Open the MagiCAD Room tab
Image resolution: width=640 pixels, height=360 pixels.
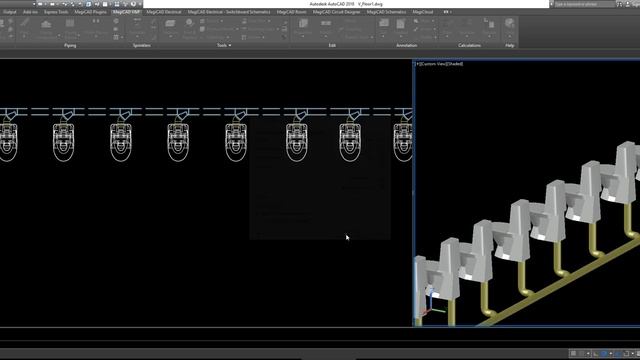291,12
